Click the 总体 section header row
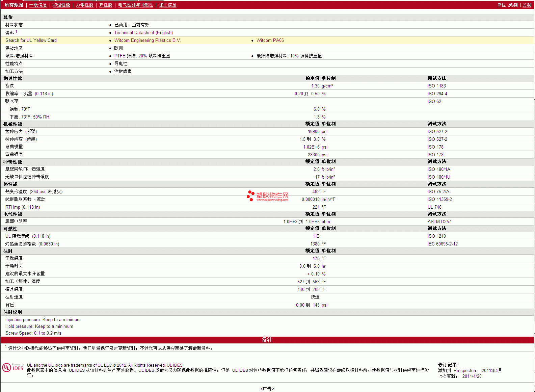This screenshot has height=392, width=535. pos(8,17)
